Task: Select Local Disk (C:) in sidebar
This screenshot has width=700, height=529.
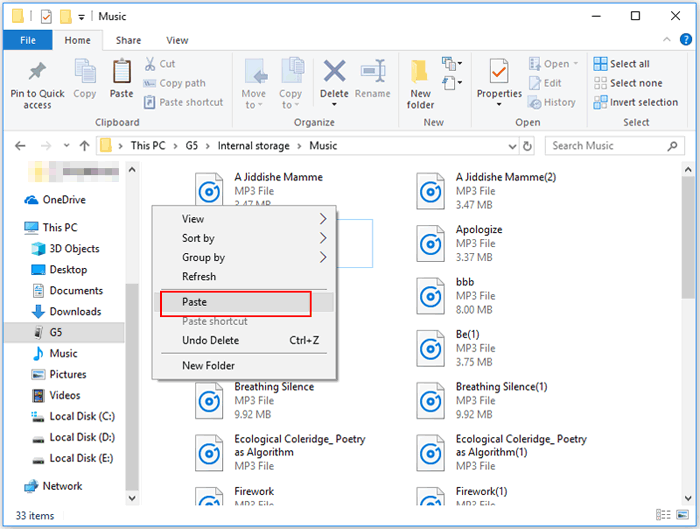Action: (x=81, y=416)
